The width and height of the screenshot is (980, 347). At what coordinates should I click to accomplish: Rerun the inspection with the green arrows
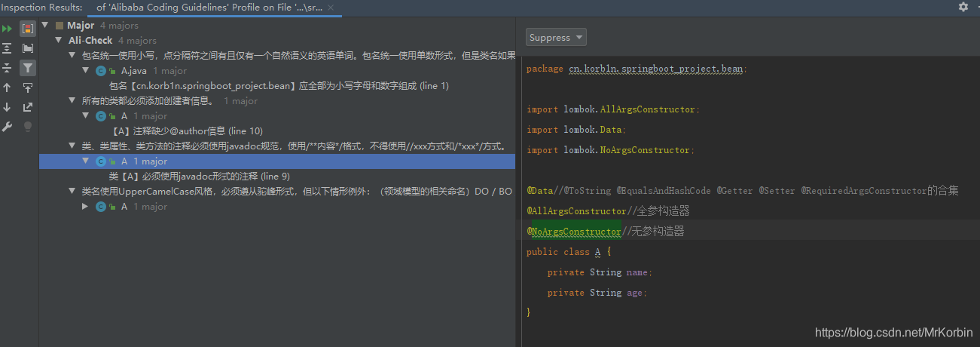(x=8, y=29)
